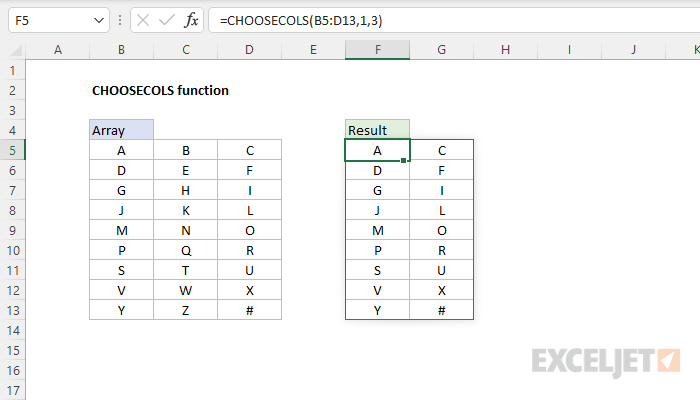Select row 9 header
Screen dimensions: 700x400
12,230
